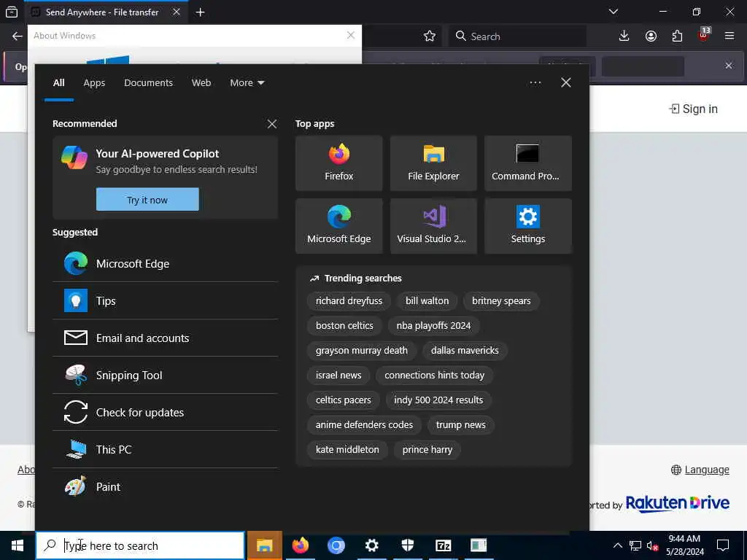Search trending boston celtics
The image size is (747, 560).
344,326
